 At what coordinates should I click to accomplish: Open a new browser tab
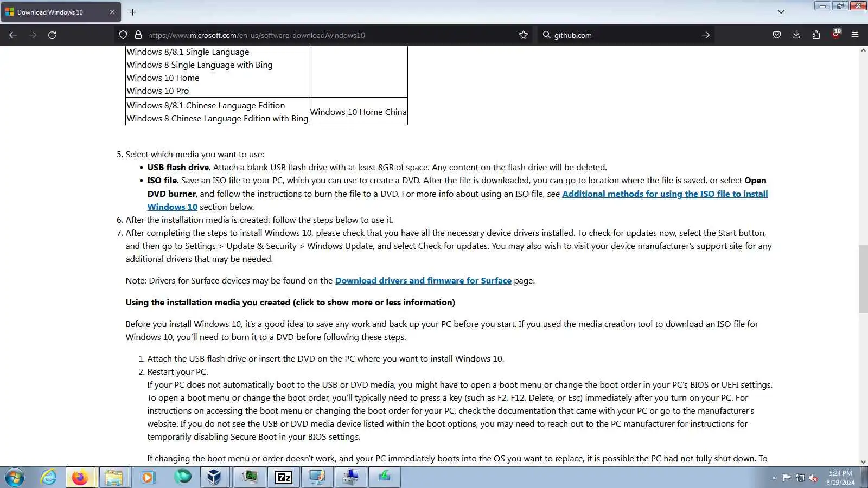tap(132, 12)
